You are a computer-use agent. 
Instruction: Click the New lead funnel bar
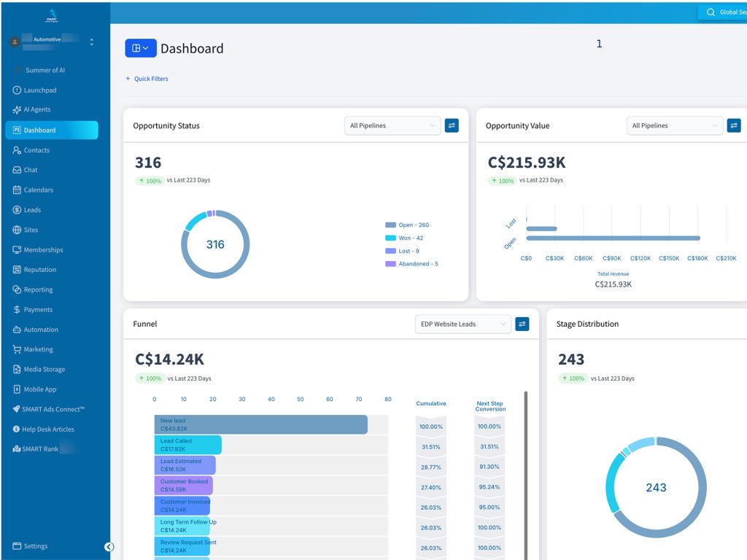pyautogui.click(x=260, y=425)
